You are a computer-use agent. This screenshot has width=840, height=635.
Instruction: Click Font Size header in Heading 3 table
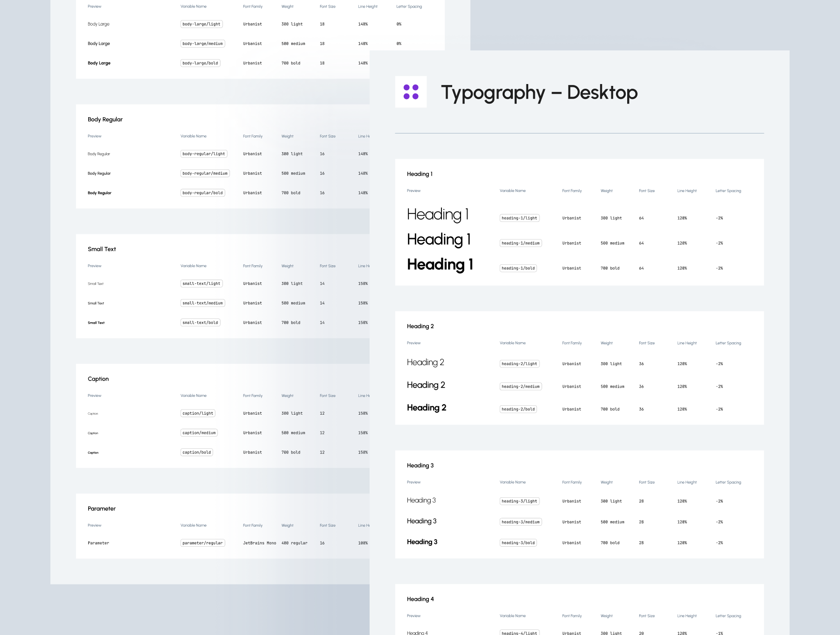point(647,482)
